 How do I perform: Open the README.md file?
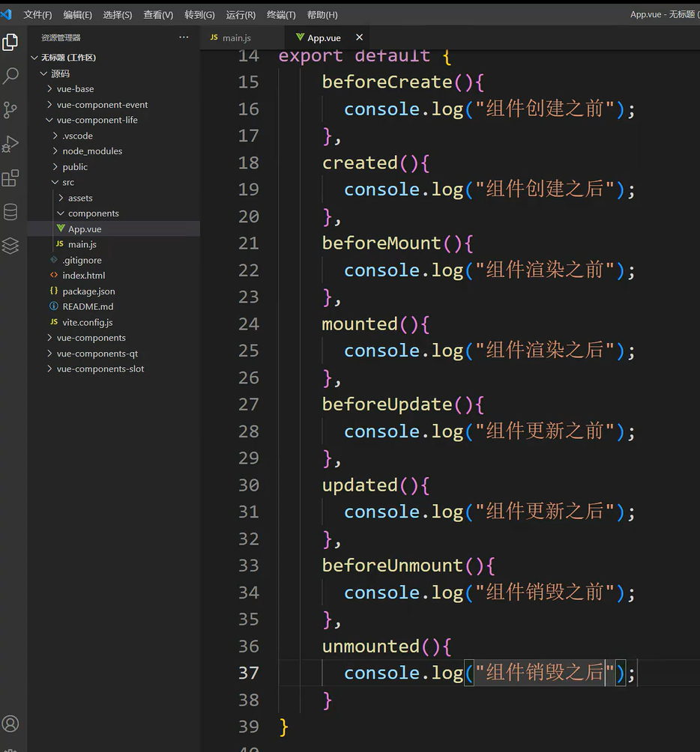coord(85,306)
